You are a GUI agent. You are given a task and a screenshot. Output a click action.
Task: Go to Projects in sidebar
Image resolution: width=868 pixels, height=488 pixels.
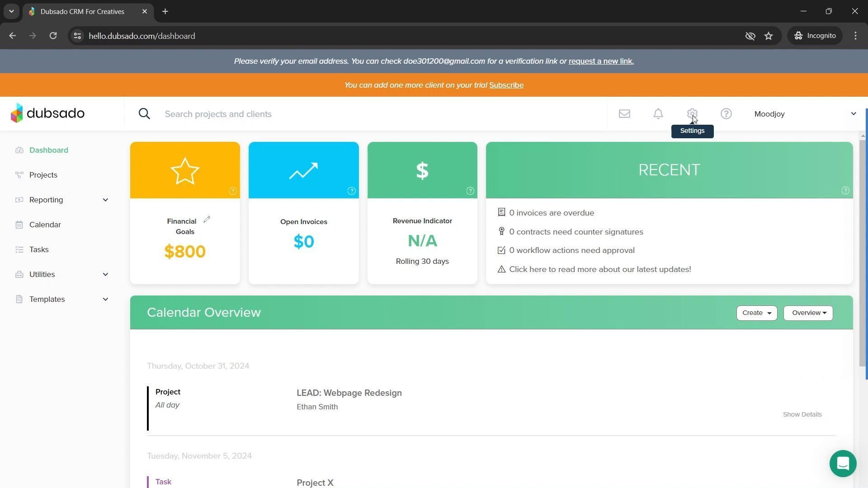(43, 175)
